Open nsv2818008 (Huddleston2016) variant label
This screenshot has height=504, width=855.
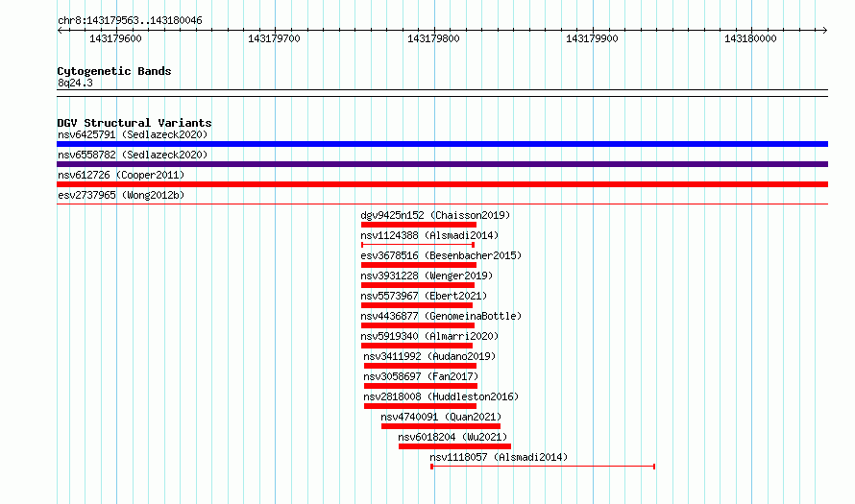click(441, 396)
